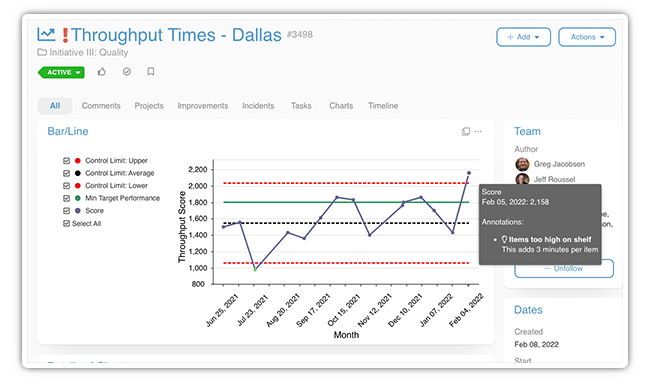
Task: Click the folder icon next to Initiative III
Action: 42,52
